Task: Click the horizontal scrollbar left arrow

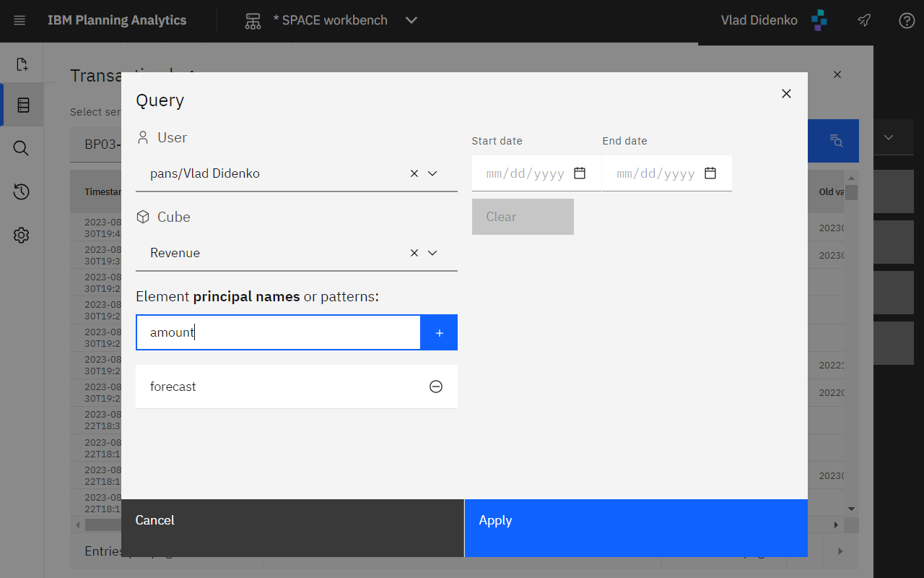Action: pos(78,525)
